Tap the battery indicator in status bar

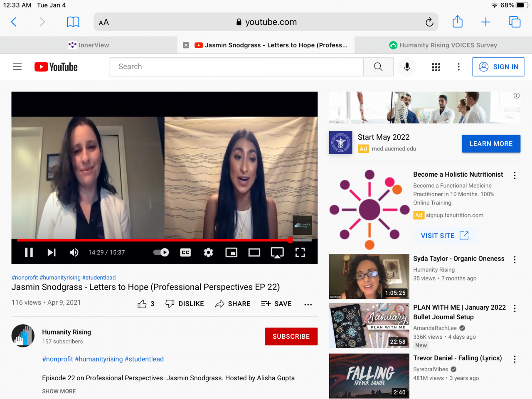522,5
